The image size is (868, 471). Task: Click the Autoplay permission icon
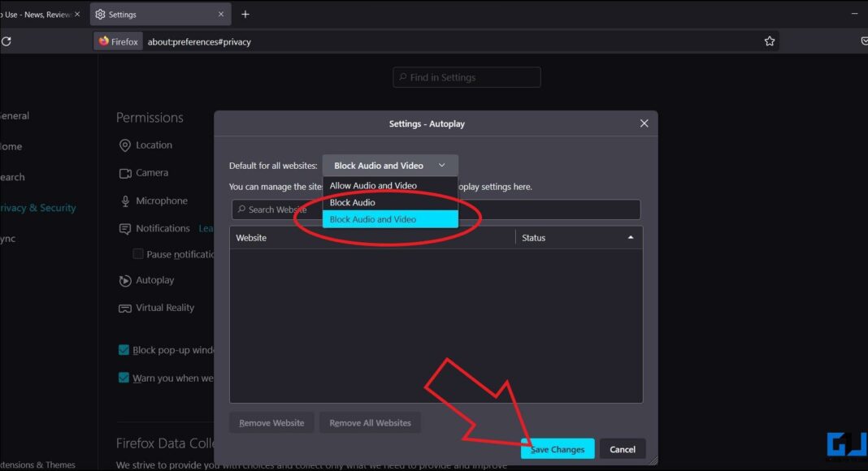(125, 280)
